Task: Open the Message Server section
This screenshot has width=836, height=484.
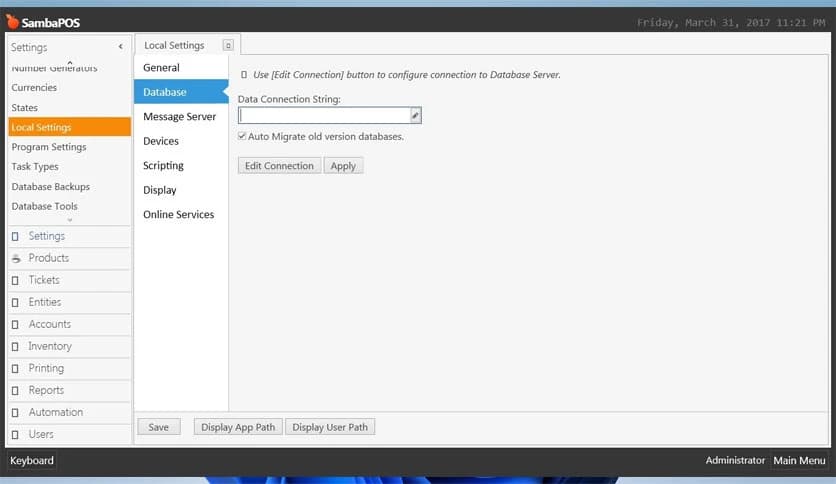Action: 181,117
